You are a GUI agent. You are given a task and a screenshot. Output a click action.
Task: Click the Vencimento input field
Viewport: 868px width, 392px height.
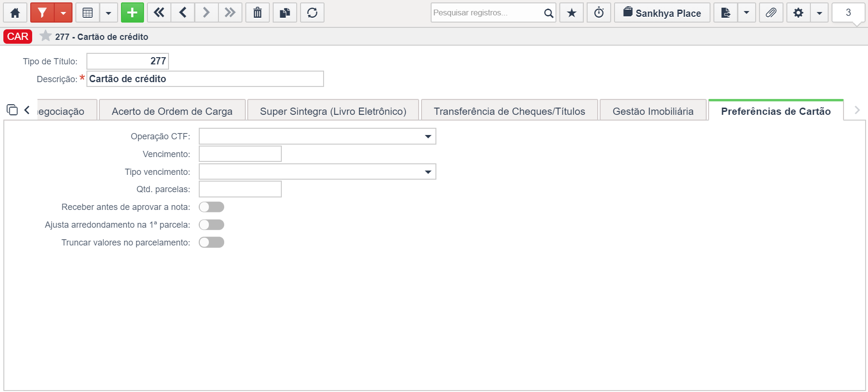(240, 154)
